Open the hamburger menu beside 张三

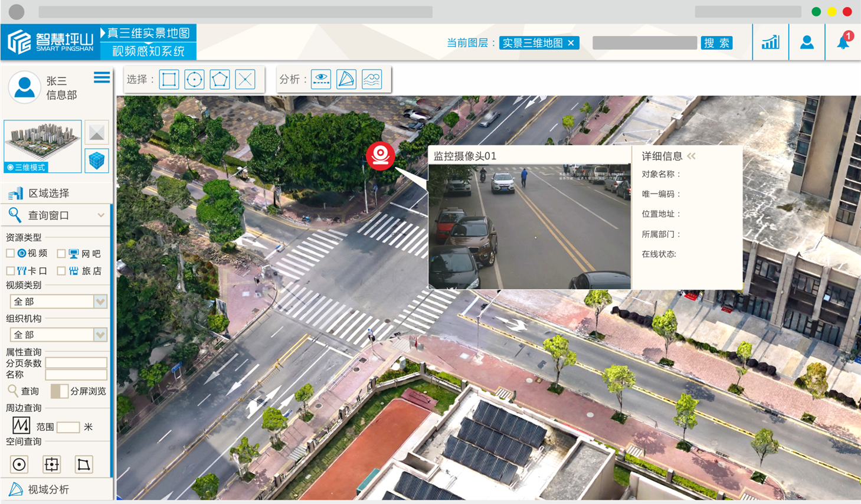tap(102, 77)
